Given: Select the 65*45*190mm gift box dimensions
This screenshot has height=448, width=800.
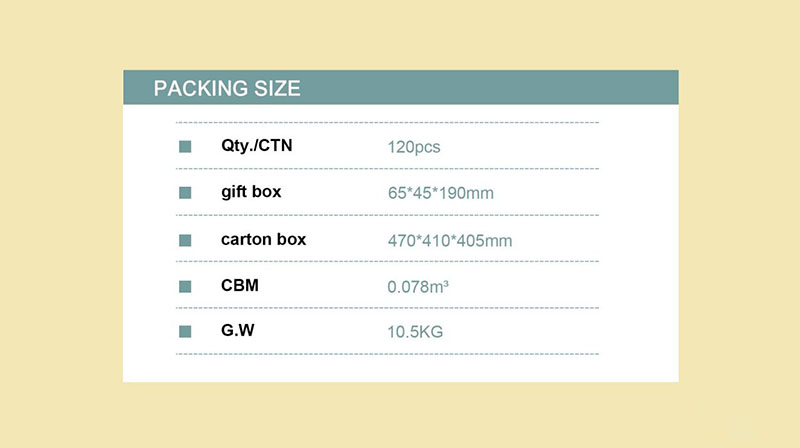Looking at the screenshot, I should pos(441,193).
